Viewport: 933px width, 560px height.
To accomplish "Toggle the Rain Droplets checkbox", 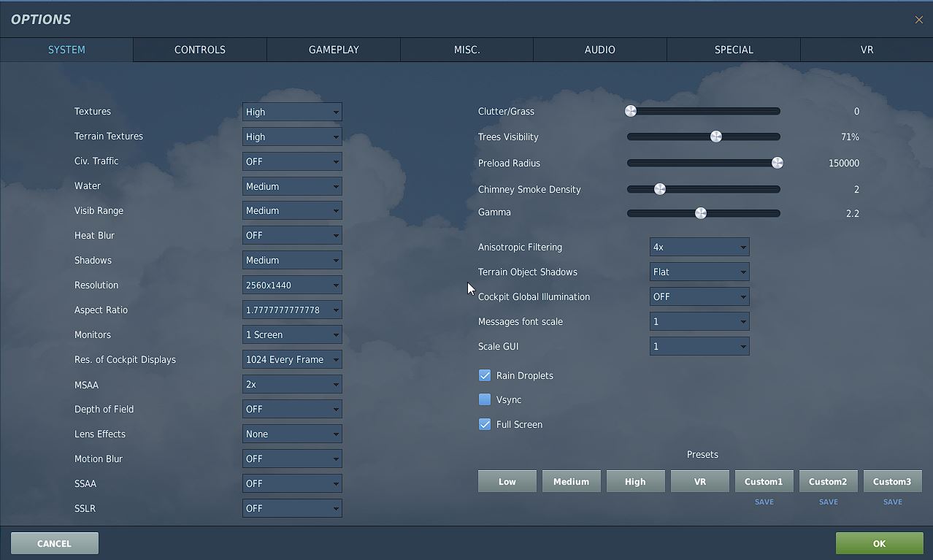I will click(x=485, y=375).
